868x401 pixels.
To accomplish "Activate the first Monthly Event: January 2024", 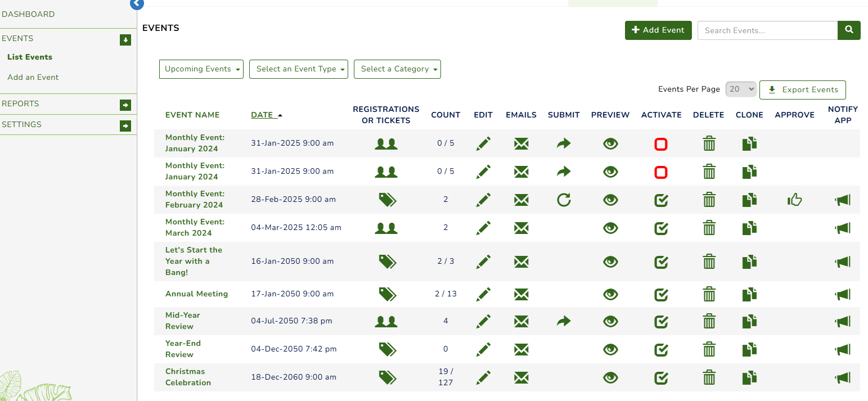I will (x=660, y=144).
